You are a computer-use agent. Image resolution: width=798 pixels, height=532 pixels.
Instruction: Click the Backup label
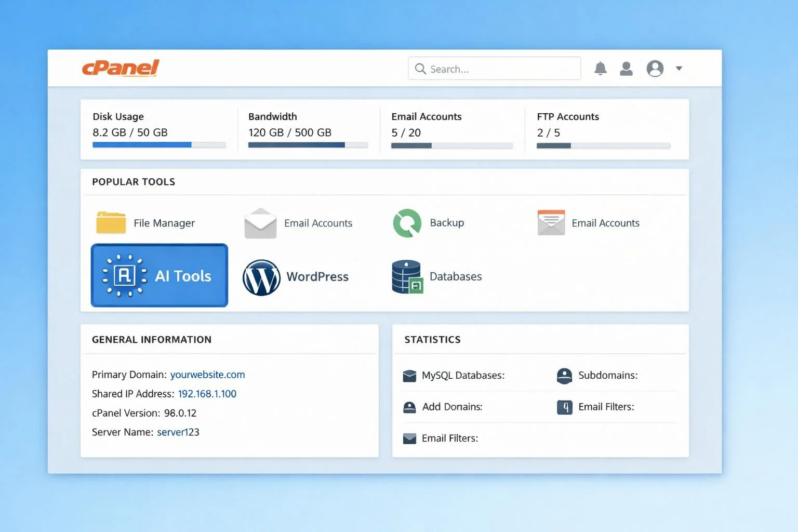(x=447, y=223)
